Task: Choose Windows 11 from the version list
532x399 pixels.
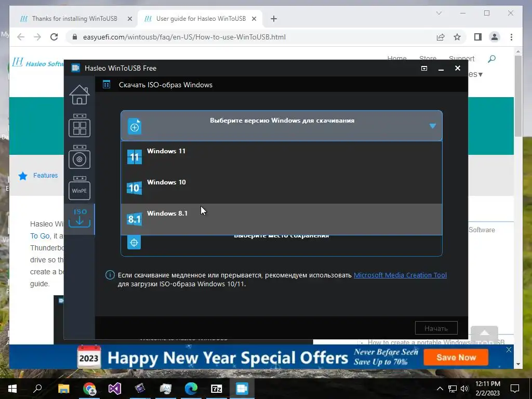Action: pyautogui.click(x=282, y=157)
